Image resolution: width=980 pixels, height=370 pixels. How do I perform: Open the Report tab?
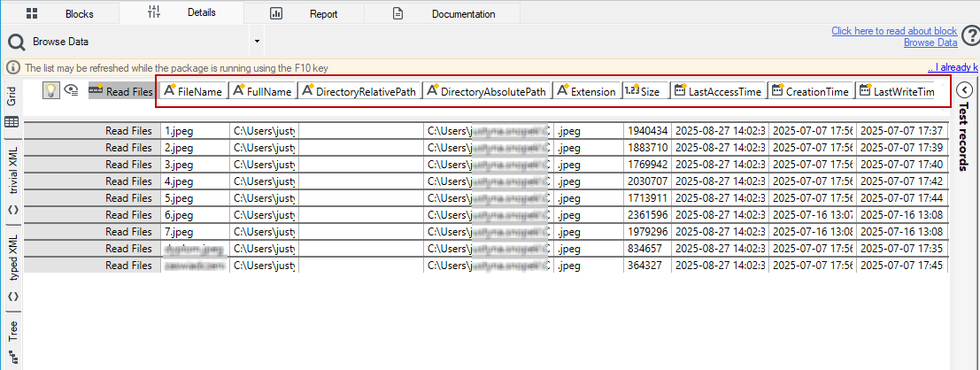[304, 14]
